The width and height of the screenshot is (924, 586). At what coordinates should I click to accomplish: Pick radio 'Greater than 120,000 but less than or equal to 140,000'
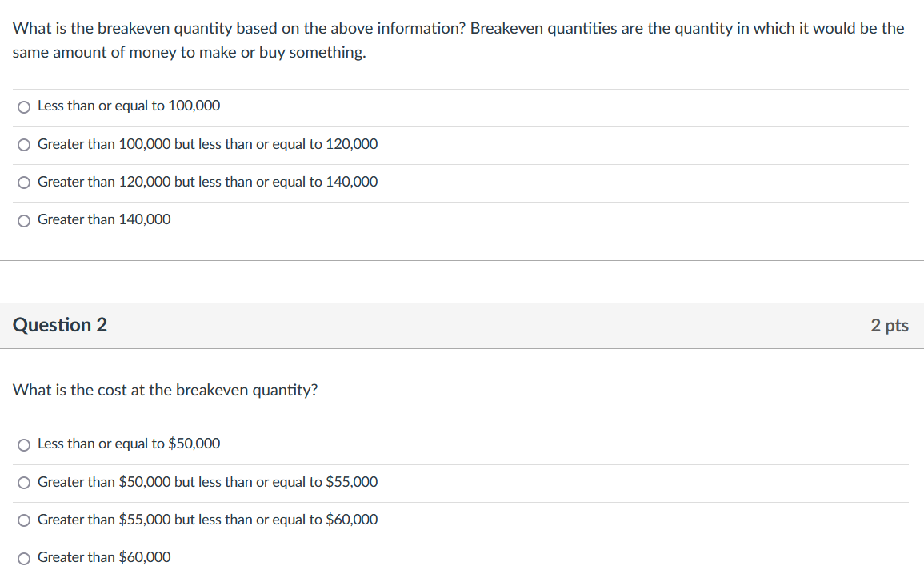click(25, 183)
